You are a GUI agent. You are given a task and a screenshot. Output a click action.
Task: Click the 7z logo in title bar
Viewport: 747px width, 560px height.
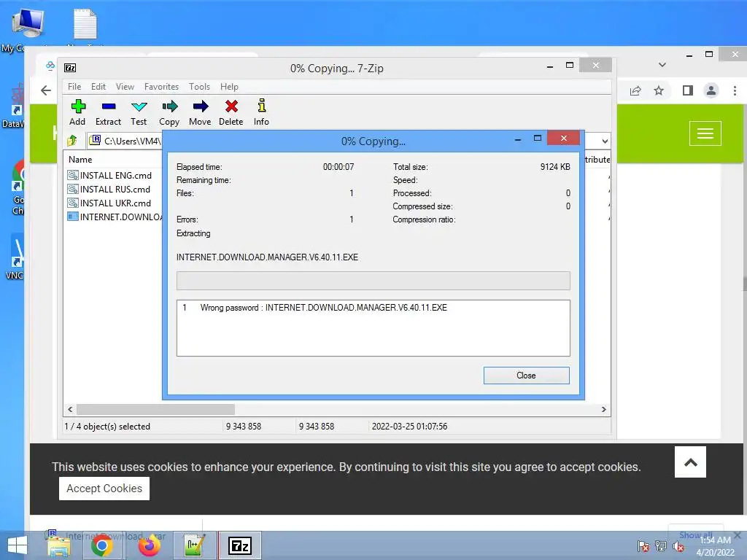(x=70, y=68)
